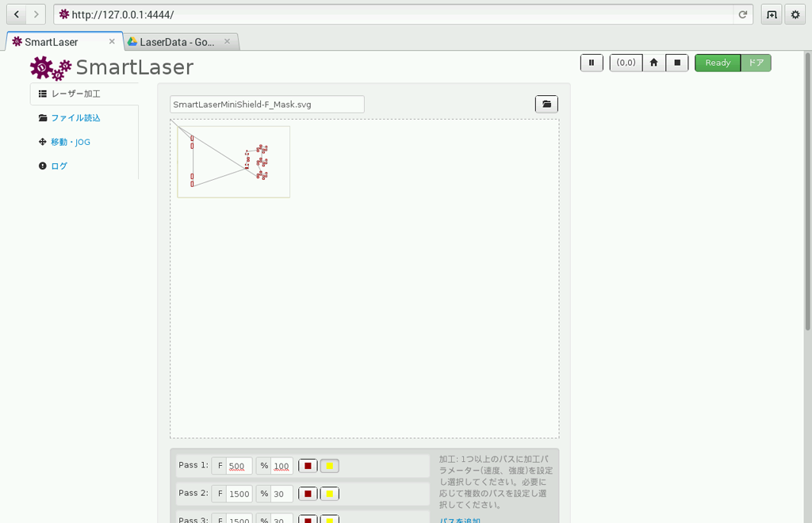The width and height of the screenshot is (812, 523).
Task: Home the laser head
Action: click(x=653, y=63)
